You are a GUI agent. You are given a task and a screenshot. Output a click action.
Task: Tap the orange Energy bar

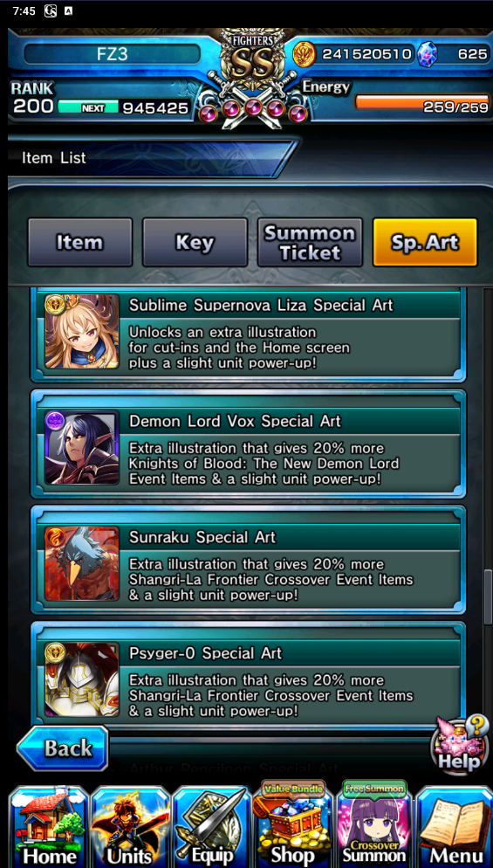pos(421,102)
